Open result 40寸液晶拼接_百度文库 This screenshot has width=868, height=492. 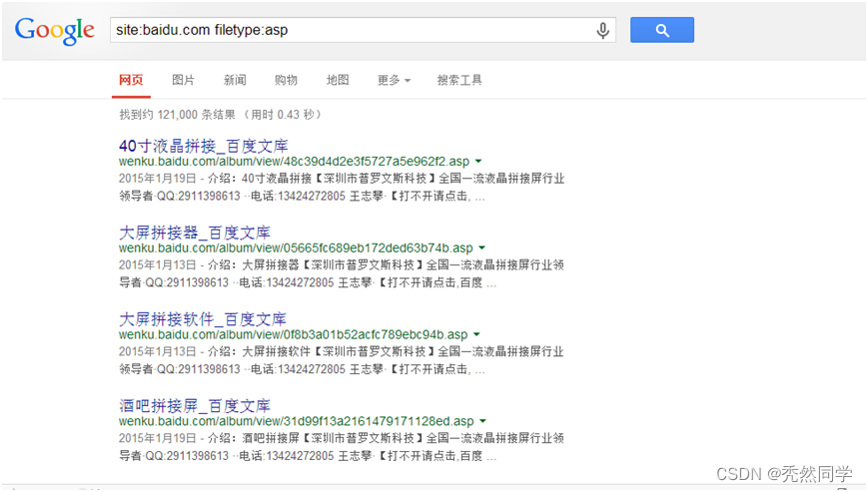point(203,146)
